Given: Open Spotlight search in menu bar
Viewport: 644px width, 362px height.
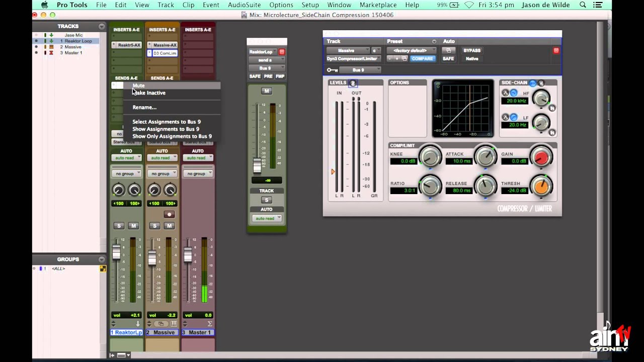Looking at the screenshot, I should (583, 5).
